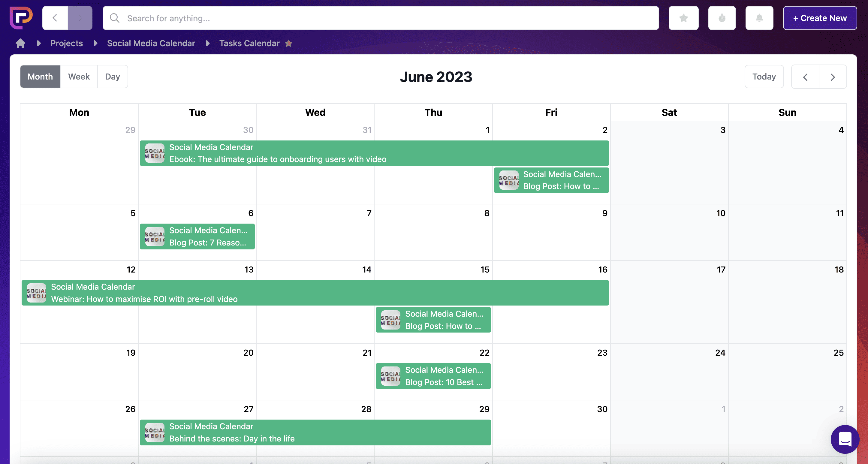
Task: Toggle favorite star next to Tasks Calendar
Action: (x=289, y=43)
